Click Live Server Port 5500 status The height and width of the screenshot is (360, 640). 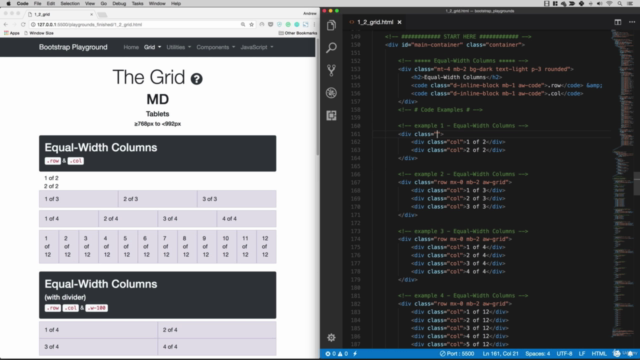pyautogui.click(x=457, y=353)
